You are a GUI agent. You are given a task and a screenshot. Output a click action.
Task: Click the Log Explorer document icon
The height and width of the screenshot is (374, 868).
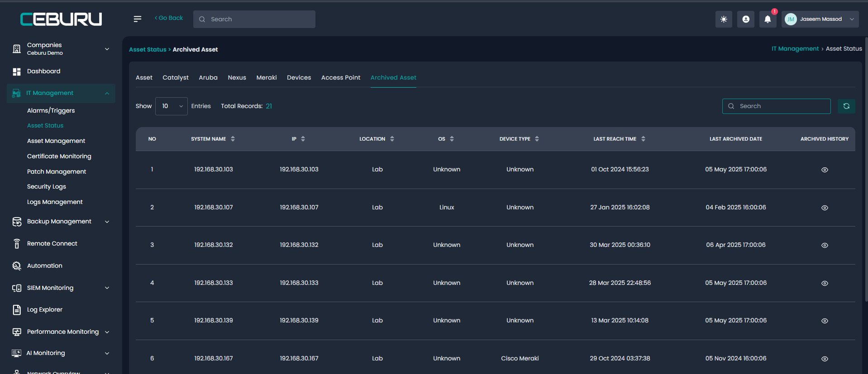(17, 310)
